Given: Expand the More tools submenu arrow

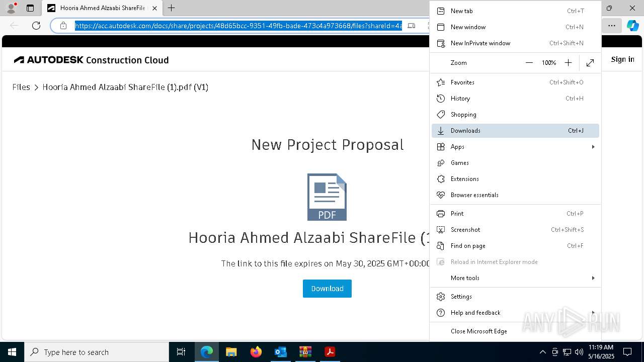Looking at the screenshot, I should (593, 278).
